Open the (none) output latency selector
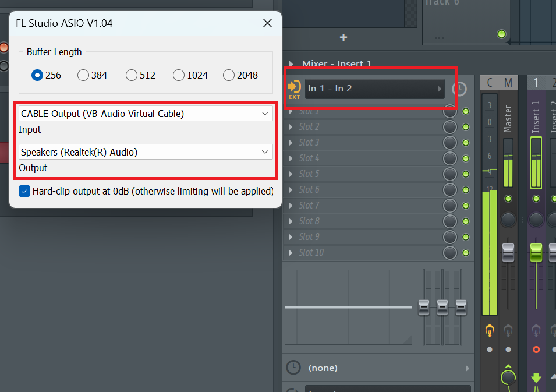The height and width of the screenshot is (392, 556). [388, 368]
